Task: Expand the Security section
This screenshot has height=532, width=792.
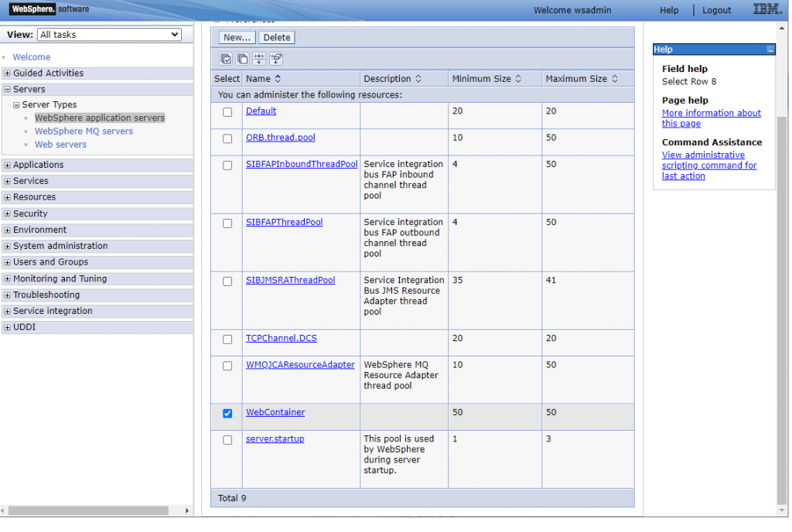Action: click(7, 214)
